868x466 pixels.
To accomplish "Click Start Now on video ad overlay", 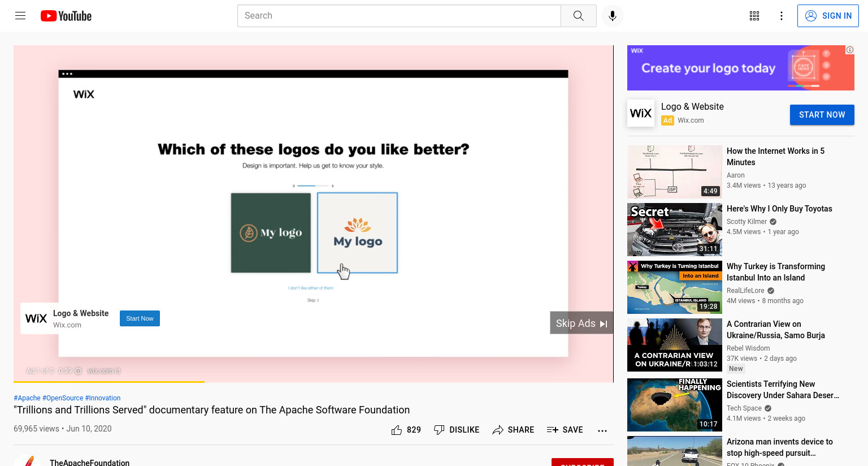I will 140,318.
